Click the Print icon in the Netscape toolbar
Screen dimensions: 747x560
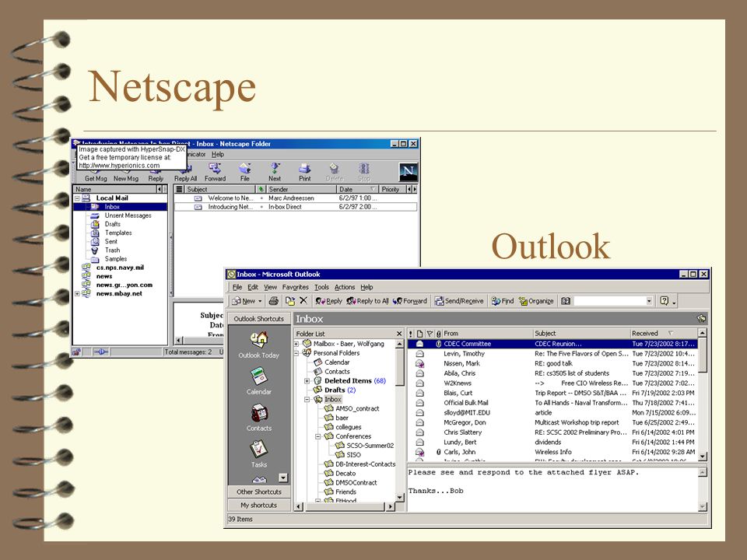tap(305, 168)
